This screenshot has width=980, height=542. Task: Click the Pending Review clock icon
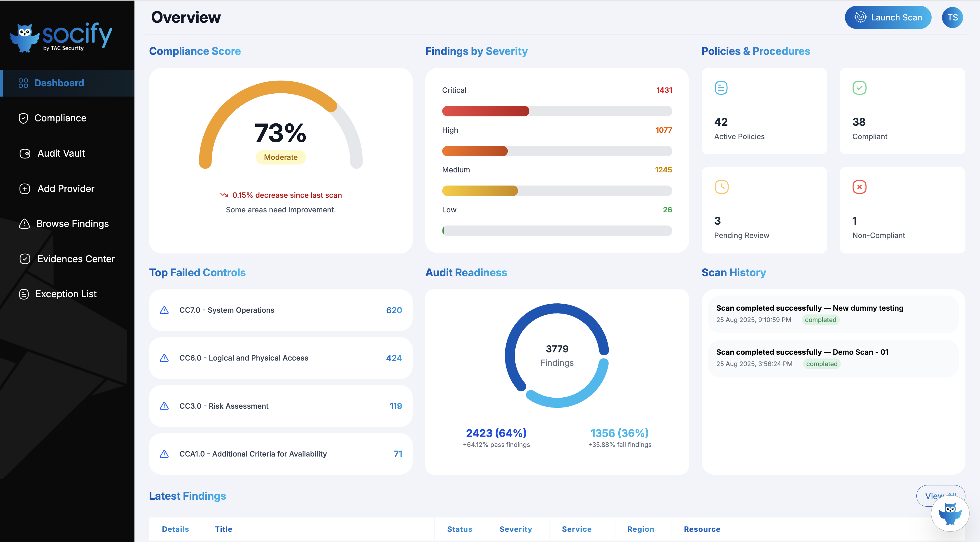(721, 187)
